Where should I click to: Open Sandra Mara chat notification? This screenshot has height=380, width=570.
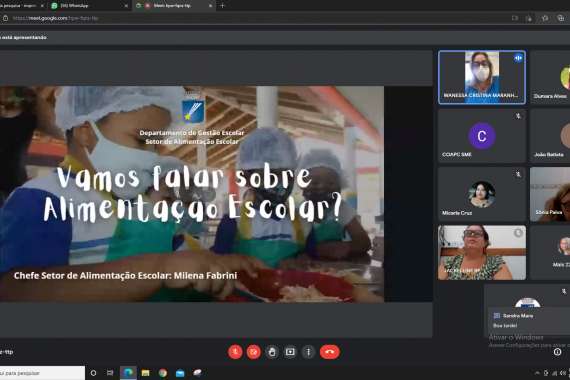click(x=529, y=320)
